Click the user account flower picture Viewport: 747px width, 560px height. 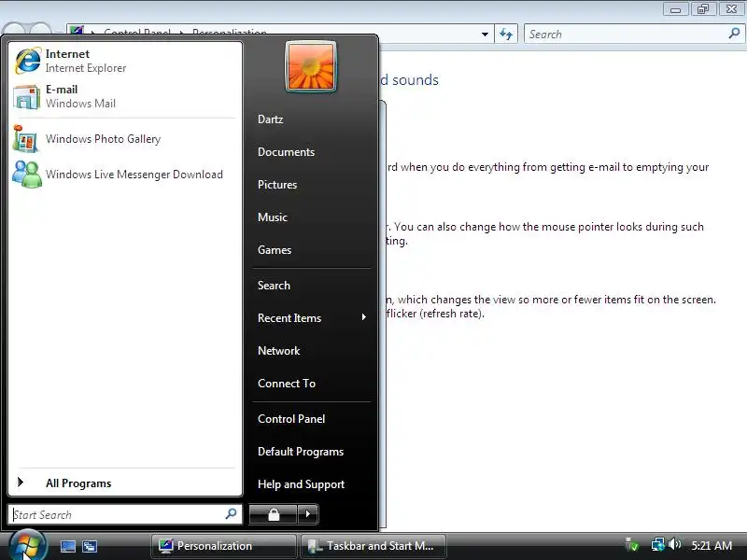coord(311,66)
